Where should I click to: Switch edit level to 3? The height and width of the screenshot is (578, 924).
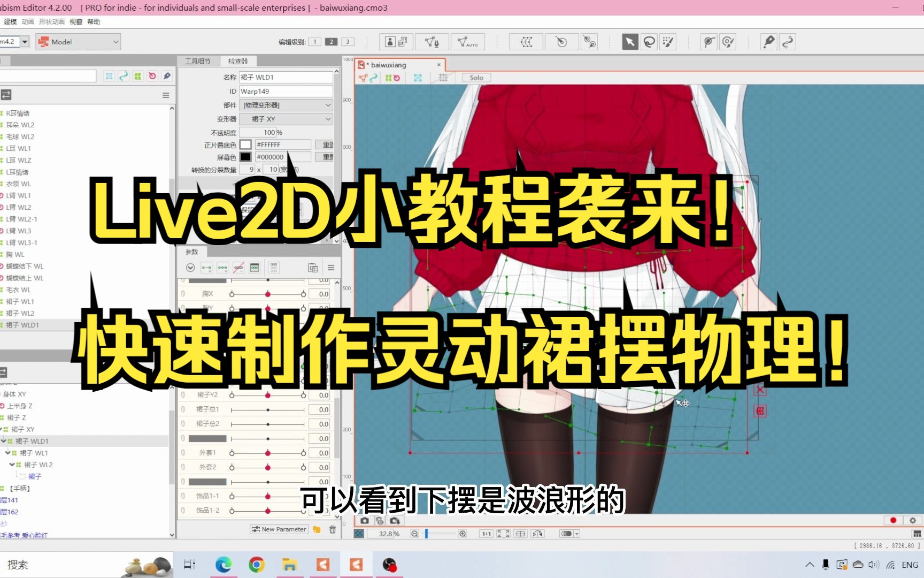tap(348, 42)
